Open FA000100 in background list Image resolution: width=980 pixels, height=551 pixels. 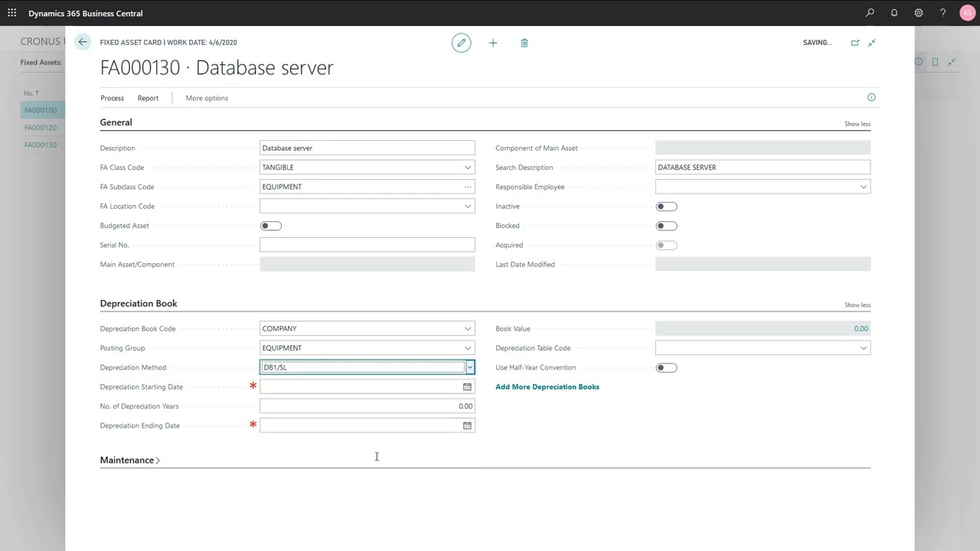(41, 110)
